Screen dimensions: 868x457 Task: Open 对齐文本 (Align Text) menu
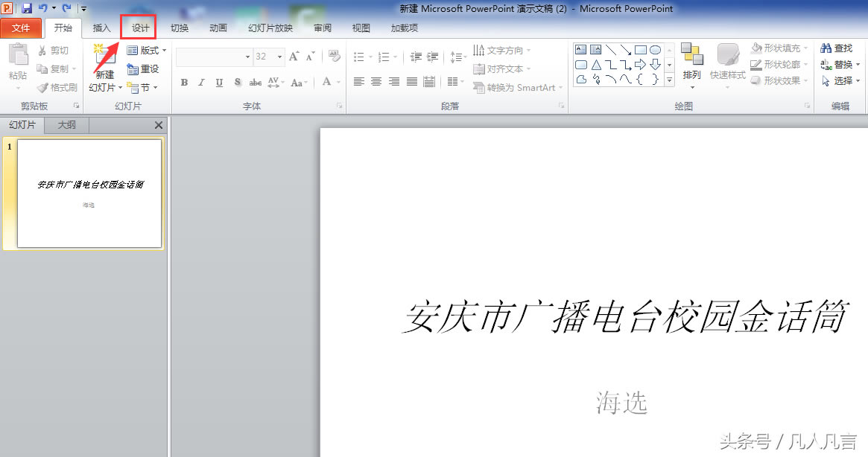click(x=501, y=69)
